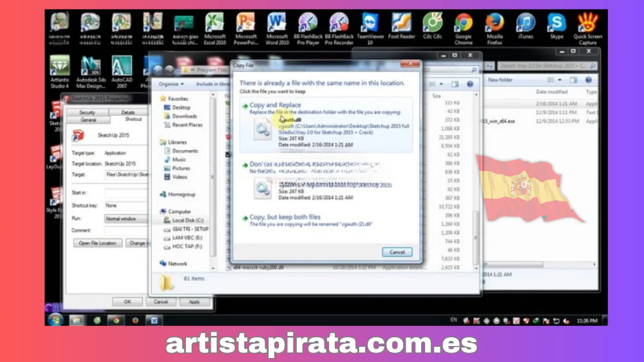Open Autodesk 3ds Max Design shortcut

click(x=91, y=72)
